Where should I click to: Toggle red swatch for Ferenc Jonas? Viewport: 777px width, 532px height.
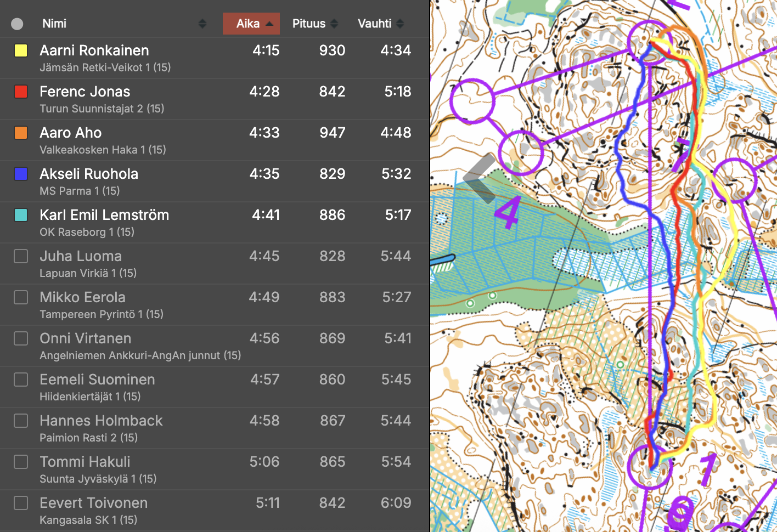click(21, 92)
